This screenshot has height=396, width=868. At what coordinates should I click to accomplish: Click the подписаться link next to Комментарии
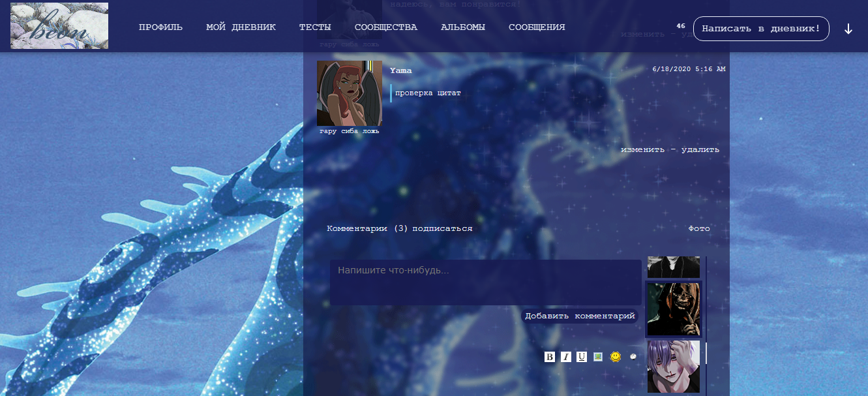tap(442, 229)
